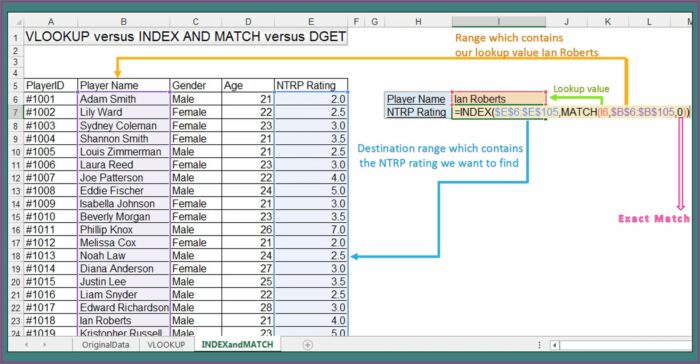The image size is (700, 364).
Task: Select column C header
Action: coord(196,21)
